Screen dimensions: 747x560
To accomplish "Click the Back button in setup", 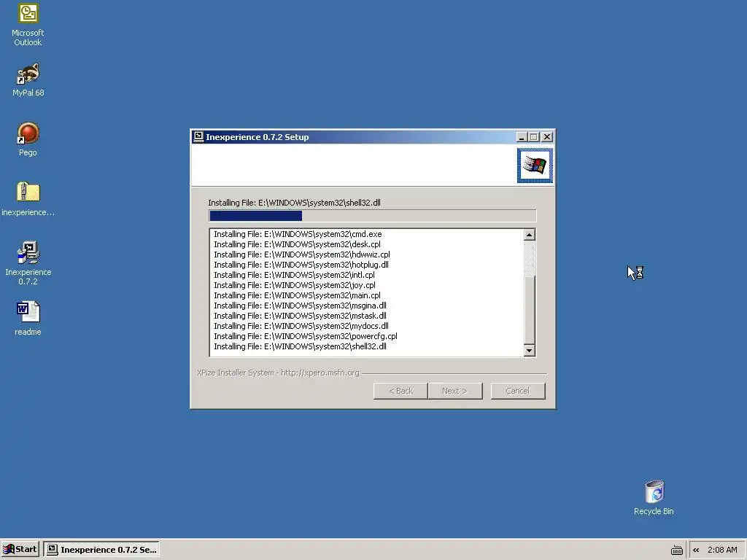I will click(400, 391).
